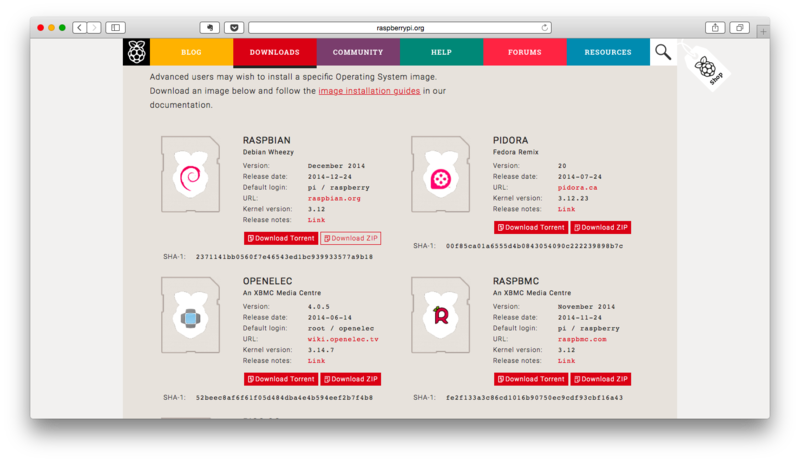
Task: Click the Raspbian SHA-1 hash value
Action: (x=284, y=257)
